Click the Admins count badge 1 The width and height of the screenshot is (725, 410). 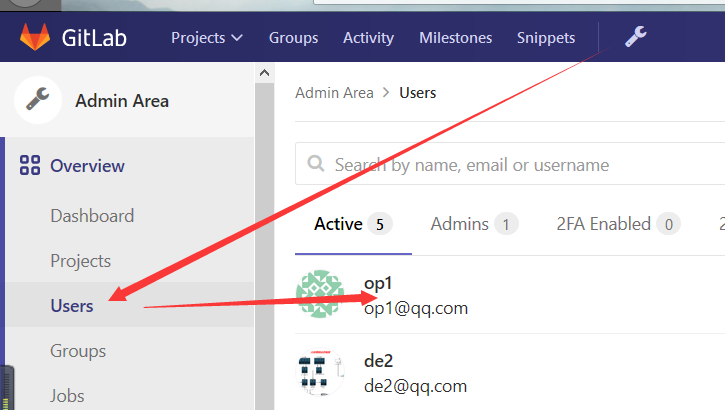[506, 225]
